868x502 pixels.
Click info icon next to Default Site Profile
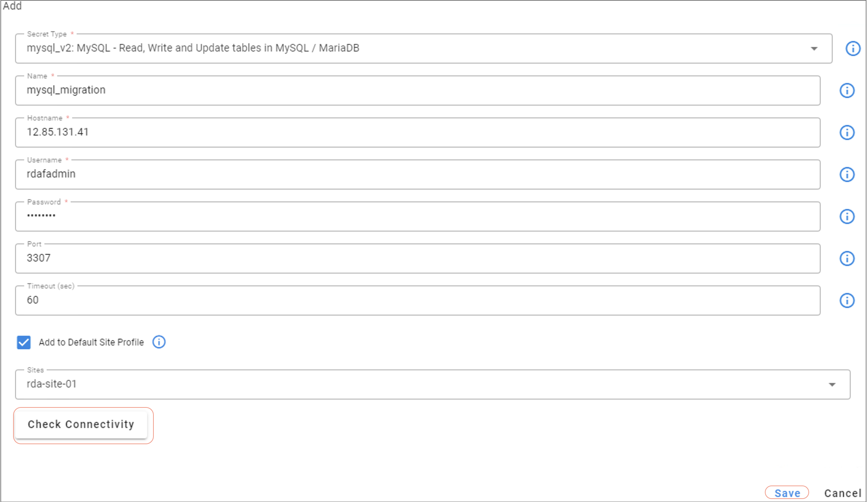click(x=159, y=342)
